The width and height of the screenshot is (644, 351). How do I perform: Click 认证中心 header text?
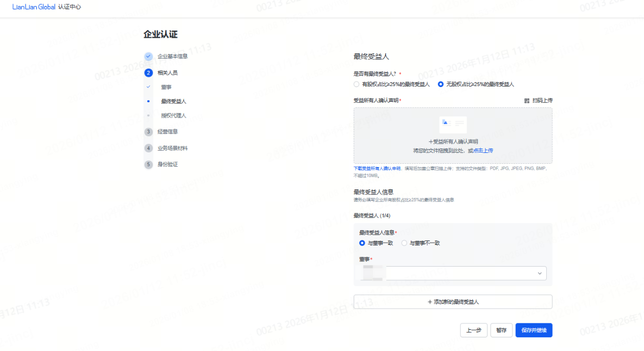click(x=70, y=7)
